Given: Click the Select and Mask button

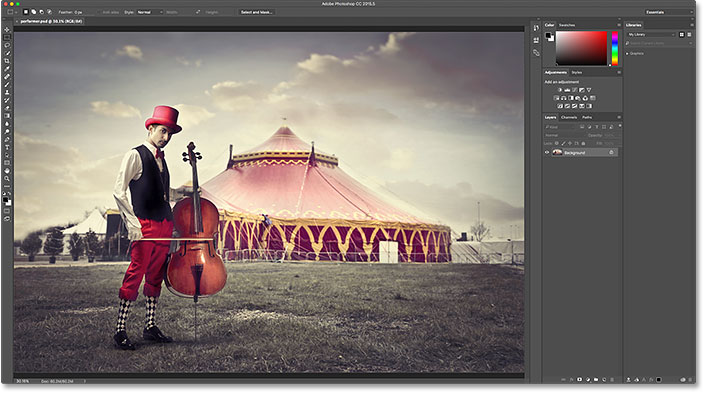Looking at the screenshot, I should click(256, 12).
